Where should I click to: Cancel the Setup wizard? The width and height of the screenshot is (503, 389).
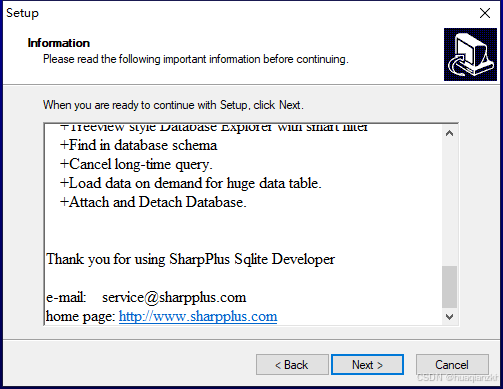(x=452, y=365)
